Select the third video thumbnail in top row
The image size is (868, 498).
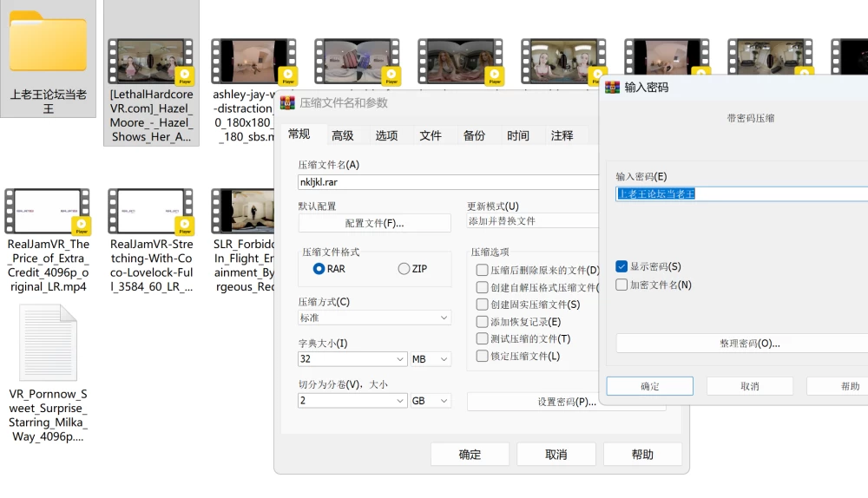tap(357, 61)
